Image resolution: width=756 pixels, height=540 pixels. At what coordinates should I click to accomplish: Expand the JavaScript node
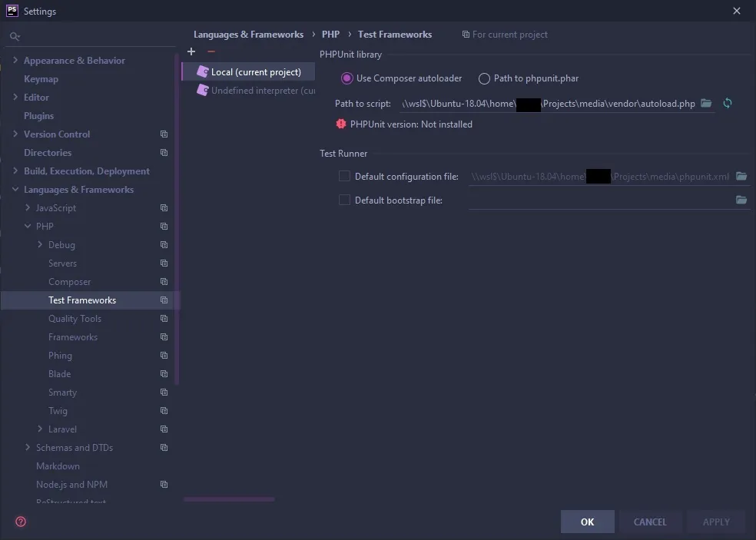click(x=28, y=207)
